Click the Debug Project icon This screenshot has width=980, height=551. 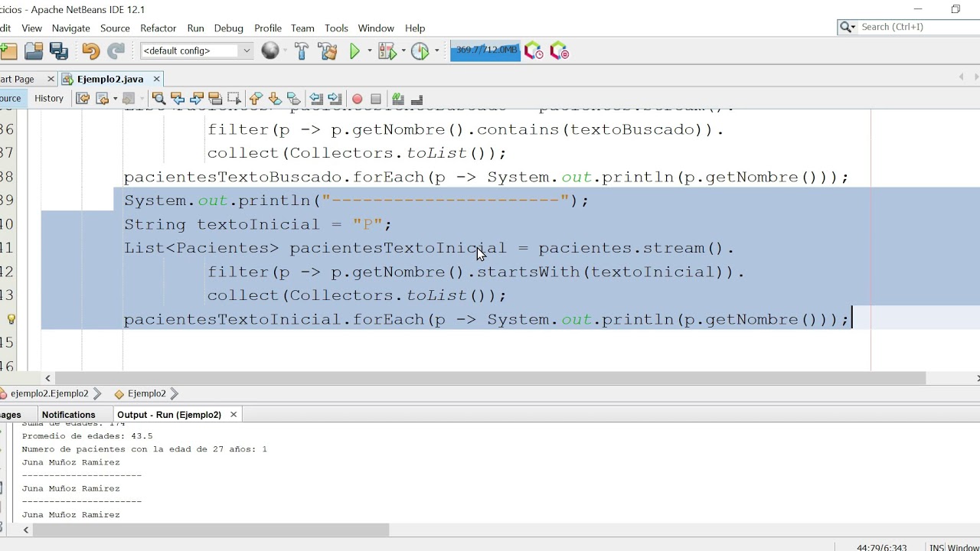387,51
